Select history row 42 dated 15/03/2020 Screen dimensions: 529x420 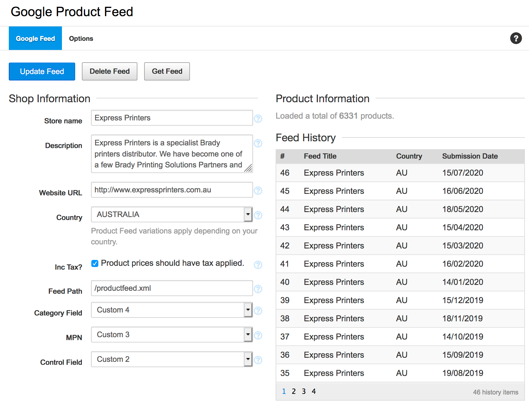400,246
